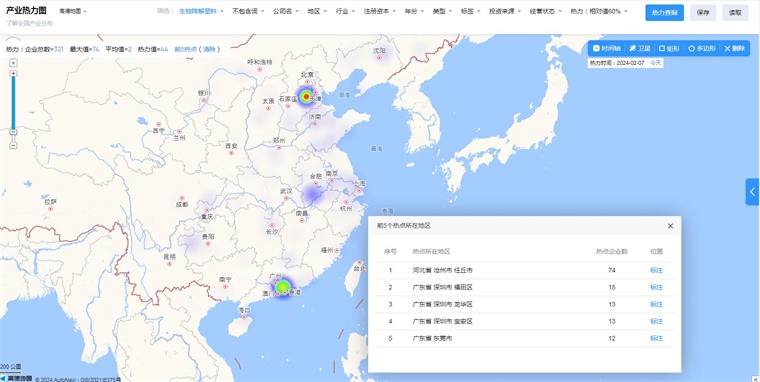
Task: Click the 产业热力图 page title
Action: pyautogui.click(x=26, y=11)
